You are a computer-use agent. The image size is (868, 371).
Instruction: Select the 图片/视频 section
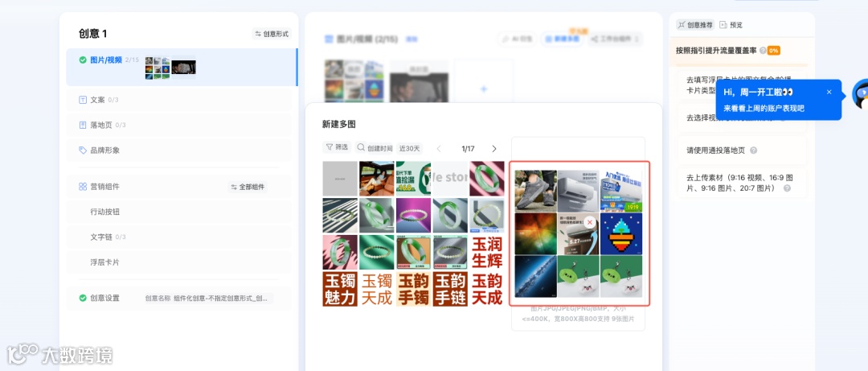[x=181, y=67]
